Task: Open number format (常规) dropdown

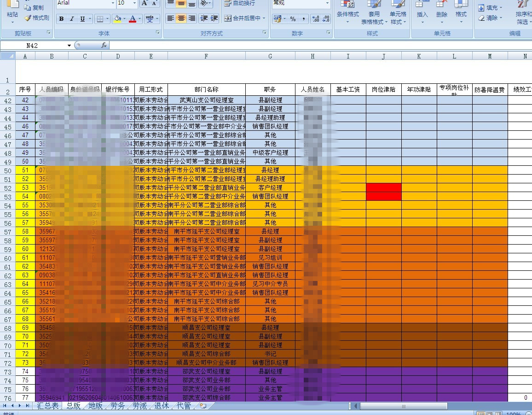Action: 301,3
